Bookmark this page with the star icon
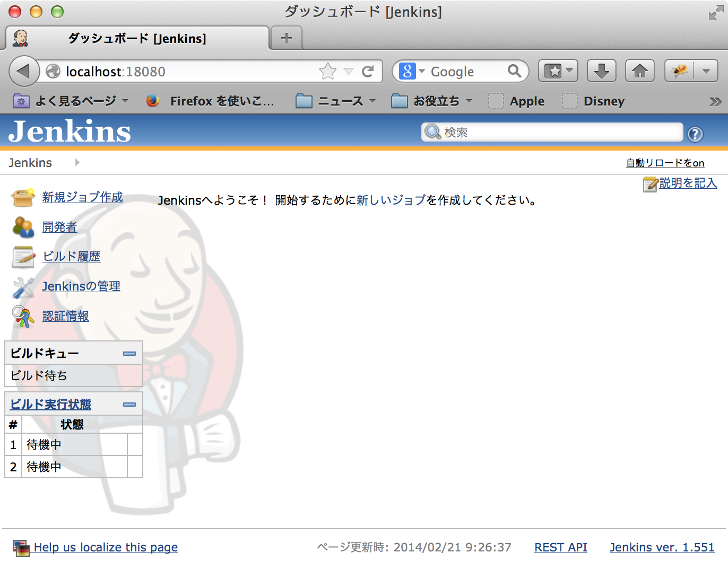728x579 pixels. coord(328,71)
